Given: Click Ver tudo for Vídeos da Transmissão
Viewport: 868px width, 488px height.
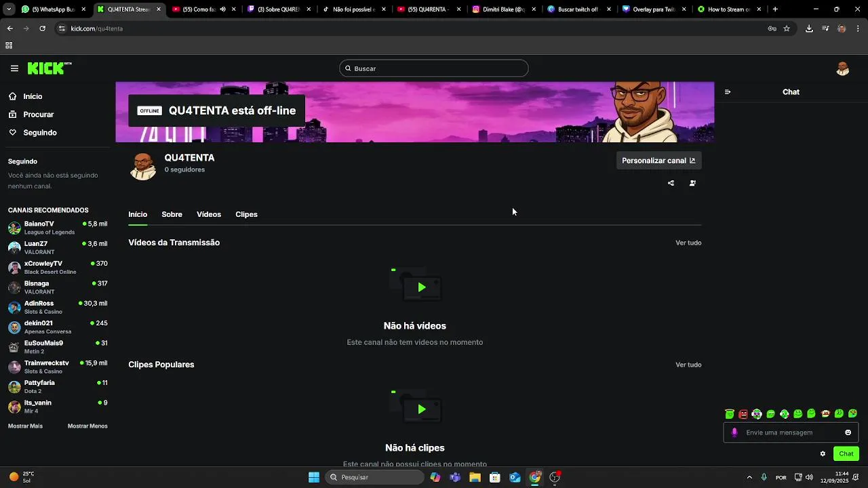Looking at the screenshot, I should (688, 243).
